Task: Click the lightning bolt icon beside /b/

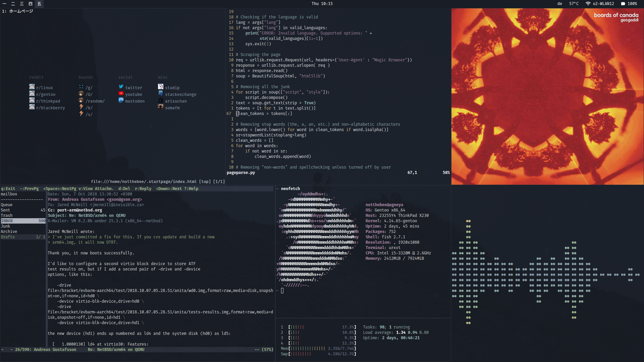Action: (81, 107)
